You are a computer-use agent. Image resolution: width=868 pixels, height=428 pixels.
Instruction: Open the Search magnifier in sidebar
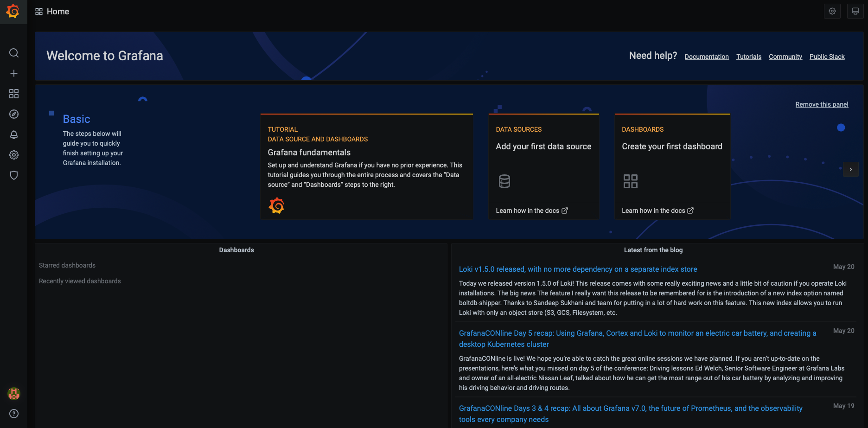(14, 53)
